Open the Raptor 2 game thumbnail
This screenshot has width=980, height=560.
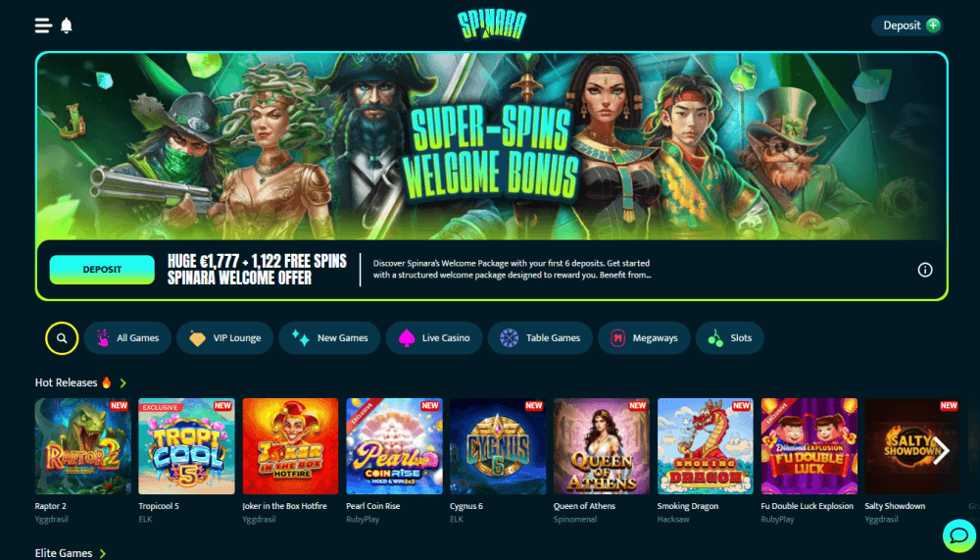tap(83, 446)
